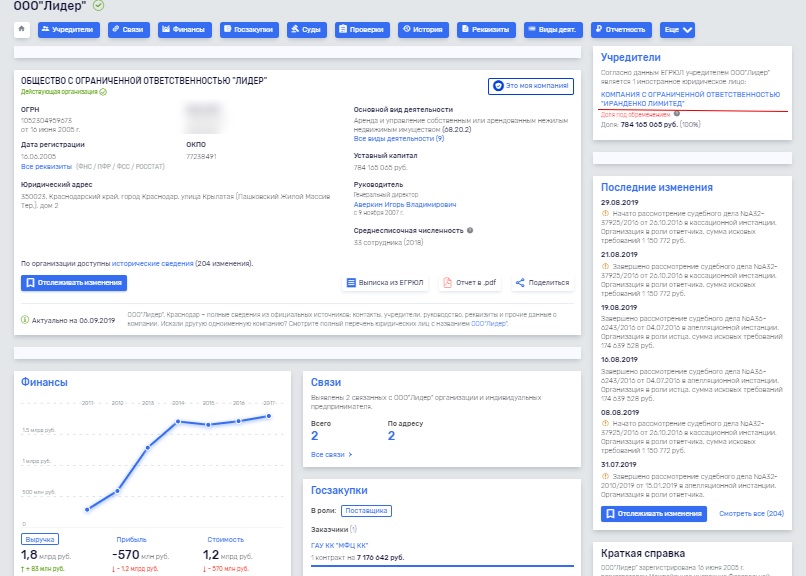Open the Финансы tab
806x576 pixels.
[185, 30]
